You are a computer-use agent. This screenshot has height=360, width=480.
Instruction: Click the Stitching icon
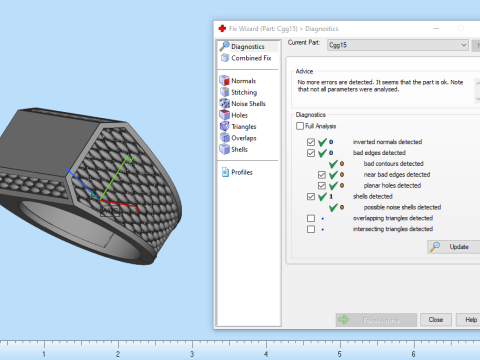(225, 92)
